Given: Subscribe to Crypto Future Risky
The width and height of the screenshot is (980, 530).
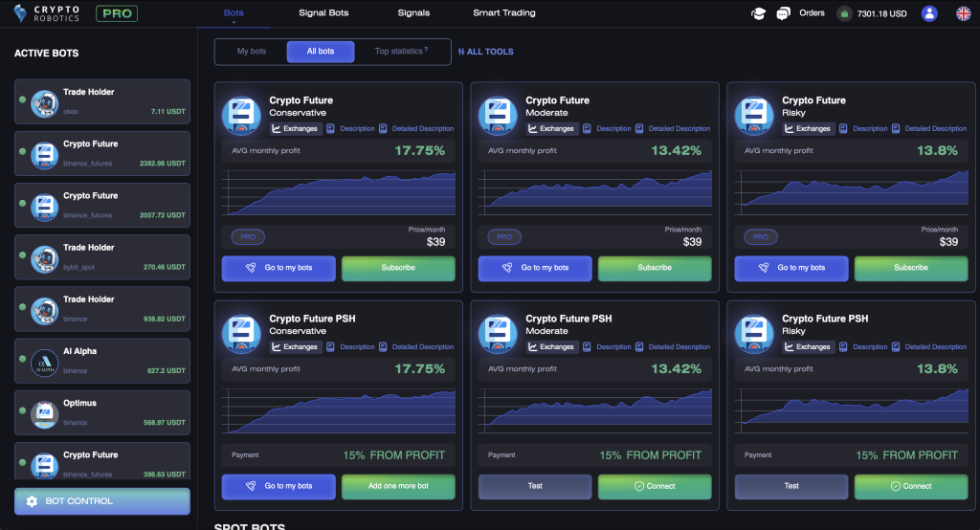Looking at the screenshot, I should click(x=911, y=268).
